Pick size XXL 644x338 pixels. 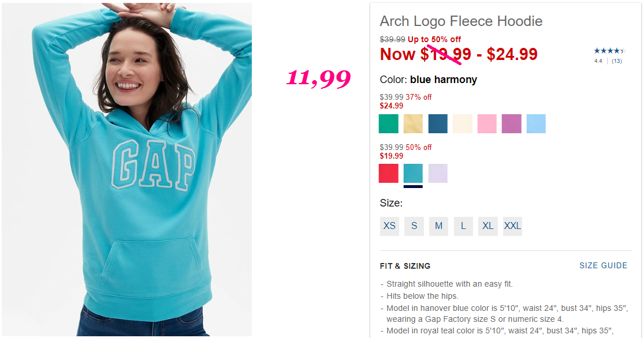[x=512, y=226]
